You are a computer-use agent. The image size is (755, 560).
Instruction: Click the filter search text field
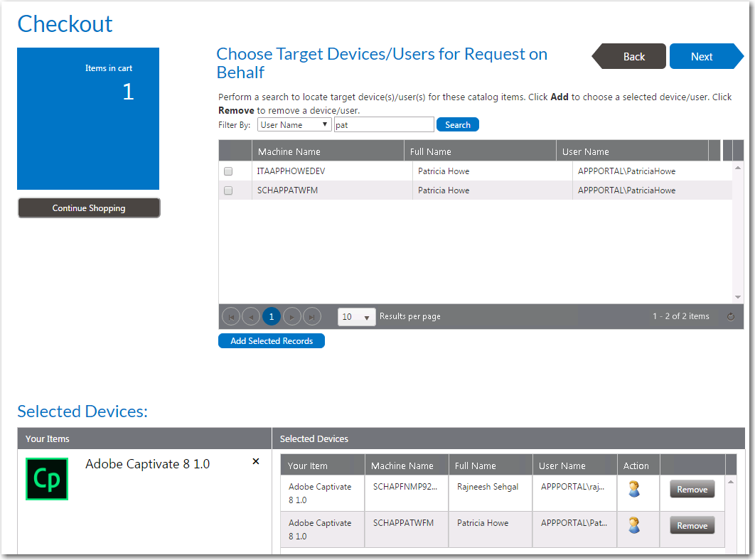pos(384,125)
